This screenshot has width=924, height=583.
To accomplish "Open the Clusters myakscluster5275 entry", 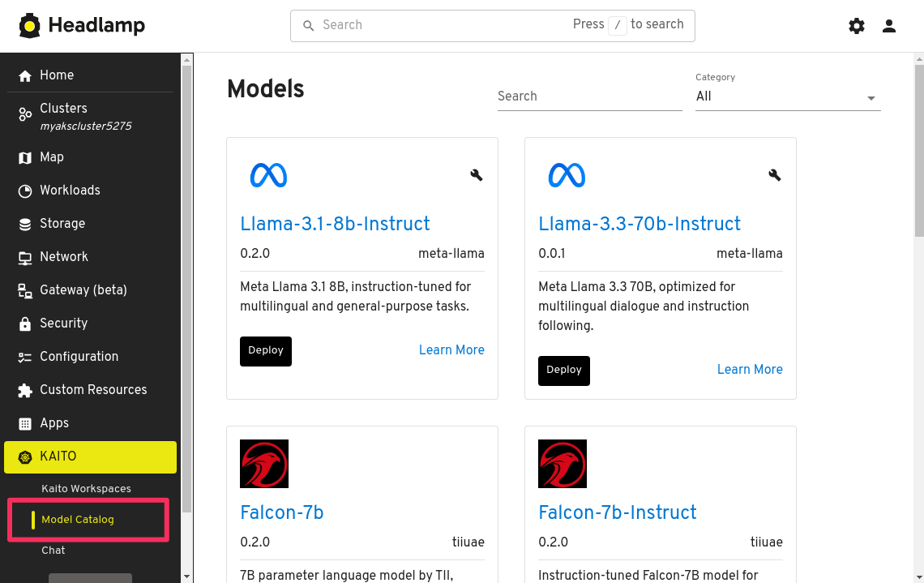I will tap(85, 116).
